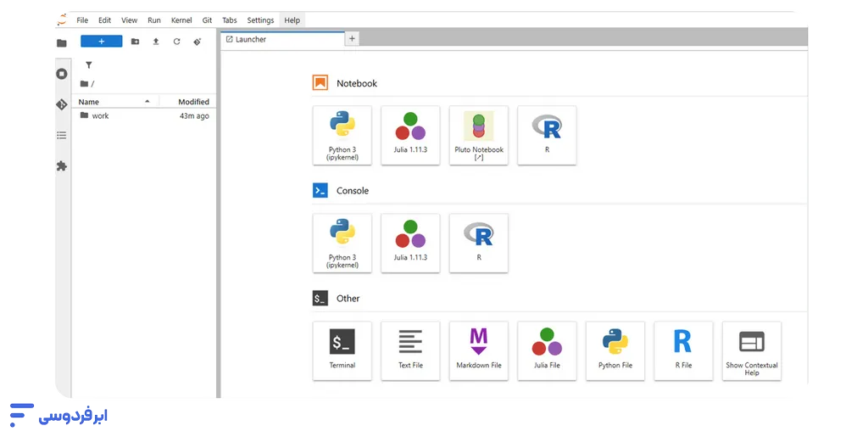
Task: Click the New Folder toolbar icon
Action: point(135,42)
